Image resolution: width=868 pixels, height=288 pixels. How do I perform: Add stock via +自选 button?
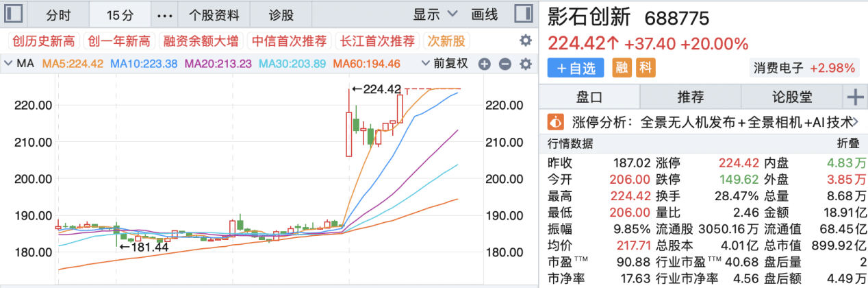coord(576,67)
